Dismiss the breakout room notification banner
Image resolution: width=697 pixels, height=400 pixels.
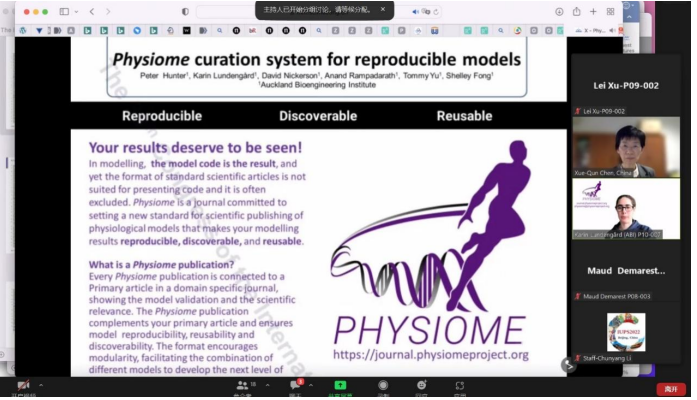(x=382, y=9)
